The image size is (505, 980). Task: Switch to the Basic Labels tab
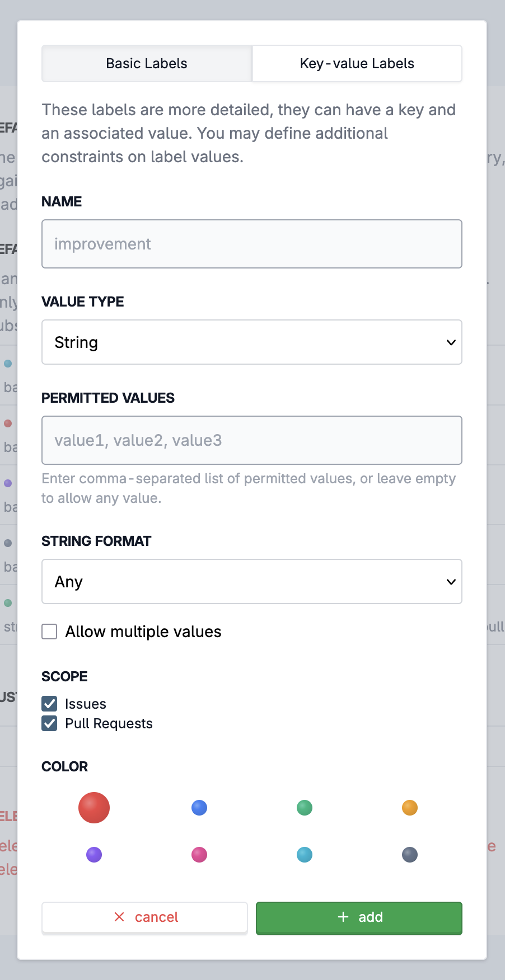[x=146, y=63]
